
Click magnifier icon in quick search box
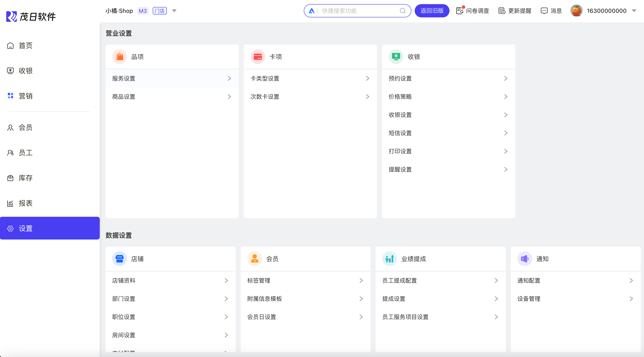(x=402, y=11)
